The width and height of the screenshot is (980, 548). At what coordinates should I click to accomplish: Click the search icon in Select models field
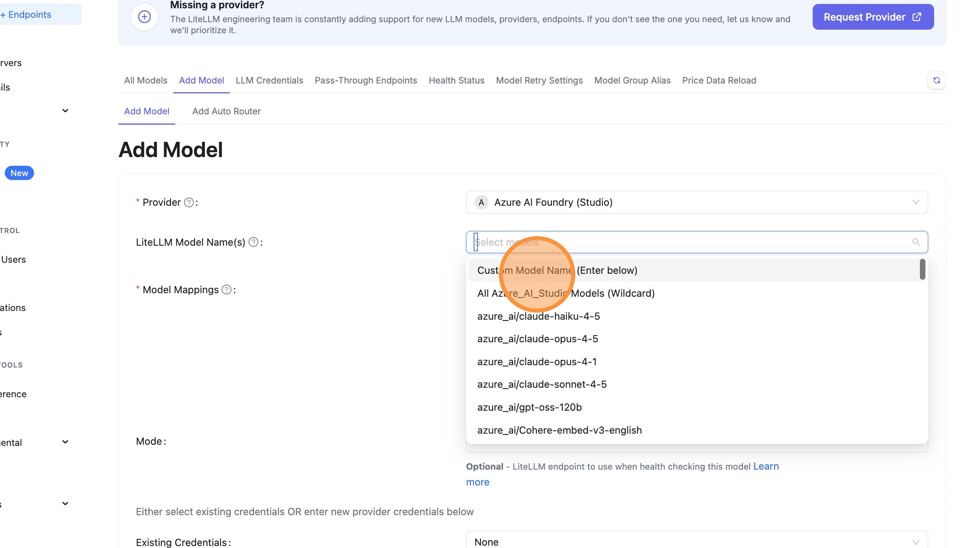[x=916, y=242]
